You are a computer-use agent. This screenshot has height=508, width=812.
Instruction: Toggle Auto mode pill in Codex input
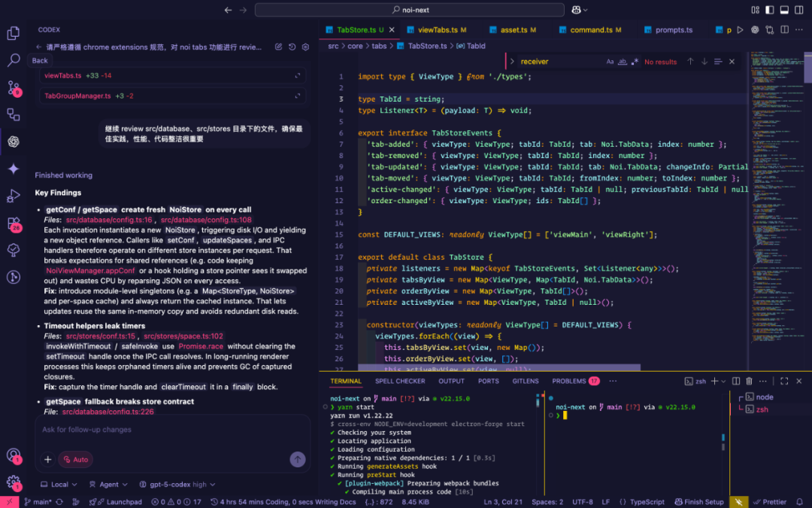[76, 459]
